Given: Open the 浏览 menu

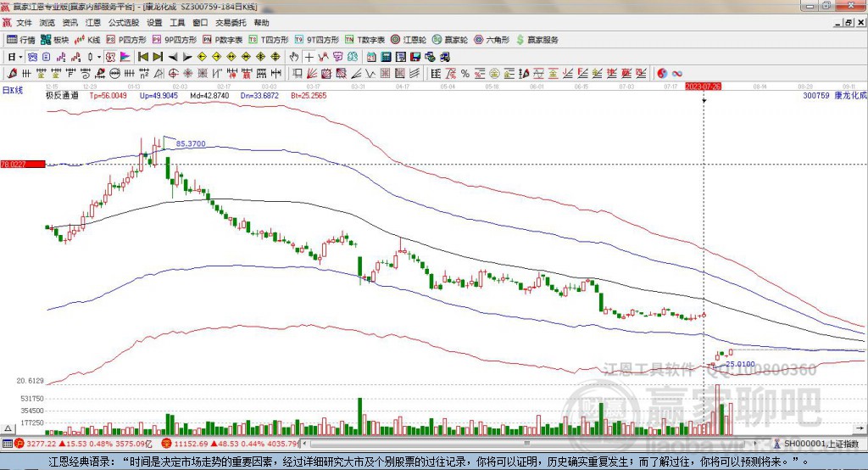Looking at the screenshot, I should 47,23.
